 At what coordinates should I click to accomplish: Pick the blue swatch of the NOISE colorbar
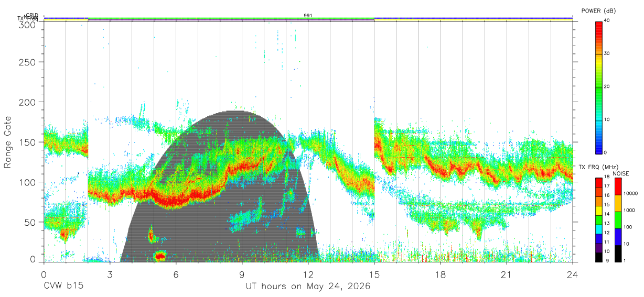[x=618, y=237]
